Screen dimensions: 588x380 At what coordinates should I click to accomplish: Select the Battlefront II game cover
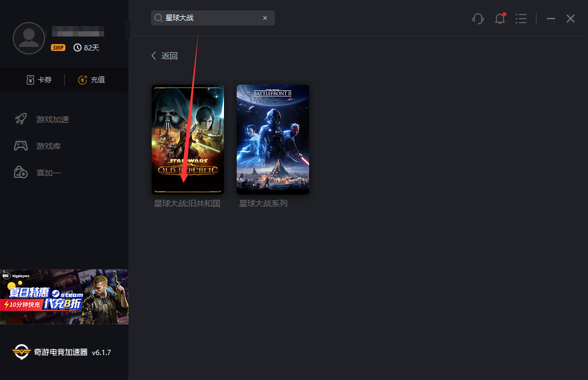[273, 139]
